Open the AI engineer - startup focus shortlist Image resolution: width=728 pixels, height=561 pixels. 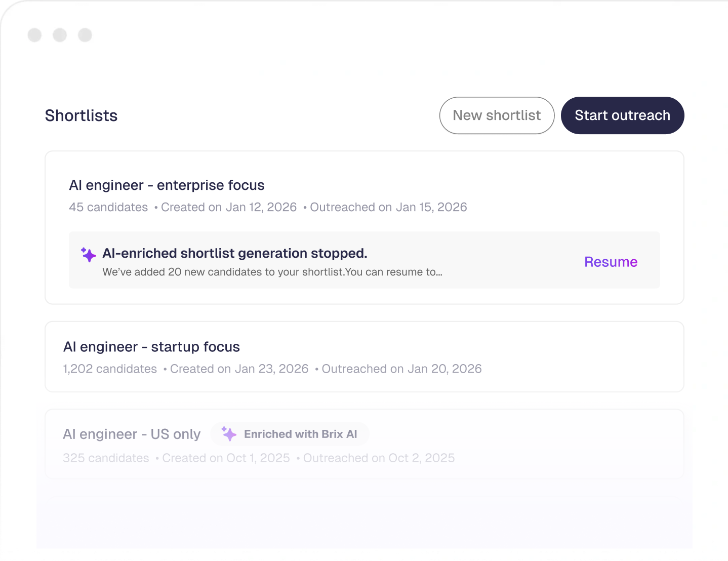coord(151,347)
